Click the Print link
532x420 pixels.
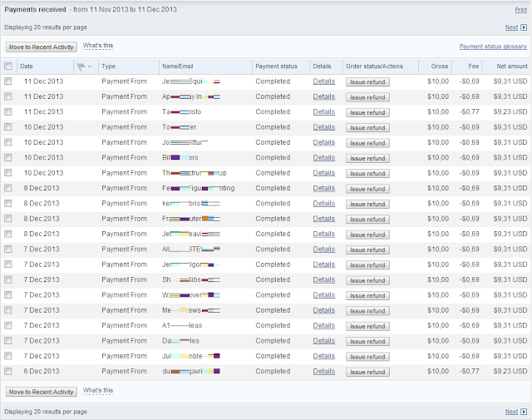click(x=521, y=10)
